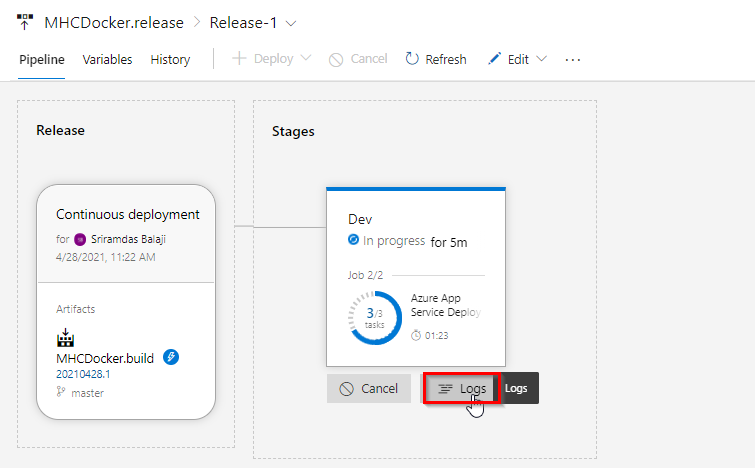This screenshot has width=755, height=468.
Task: Click the In progress status text
Action: 394,241
